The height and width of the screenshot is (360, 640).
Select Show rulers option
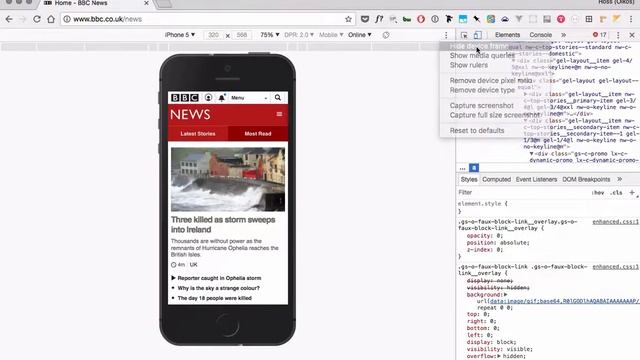pyautogui.click(x=469, y=65)
